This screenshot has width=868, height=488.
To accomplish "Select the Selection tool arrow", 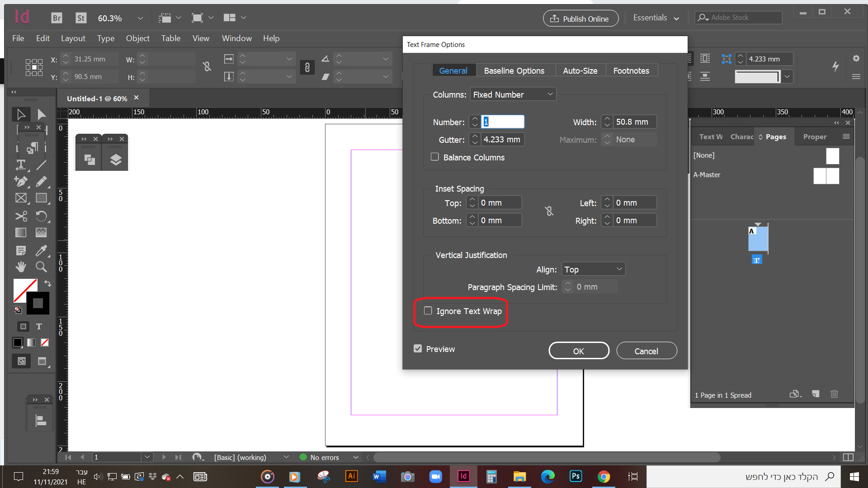I will (x=21, y=114).
